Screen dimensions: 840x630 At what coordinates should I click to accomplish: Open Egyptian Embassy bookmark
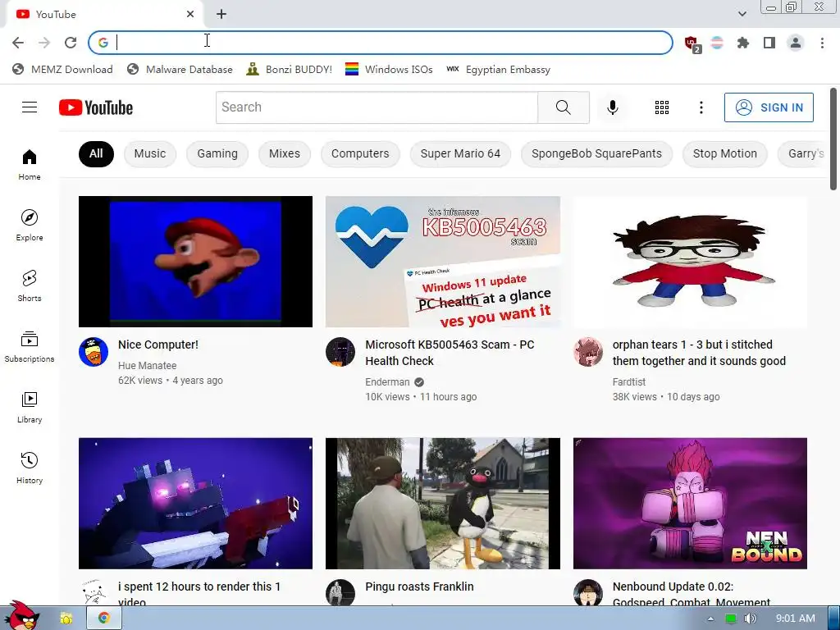(498, 69)
